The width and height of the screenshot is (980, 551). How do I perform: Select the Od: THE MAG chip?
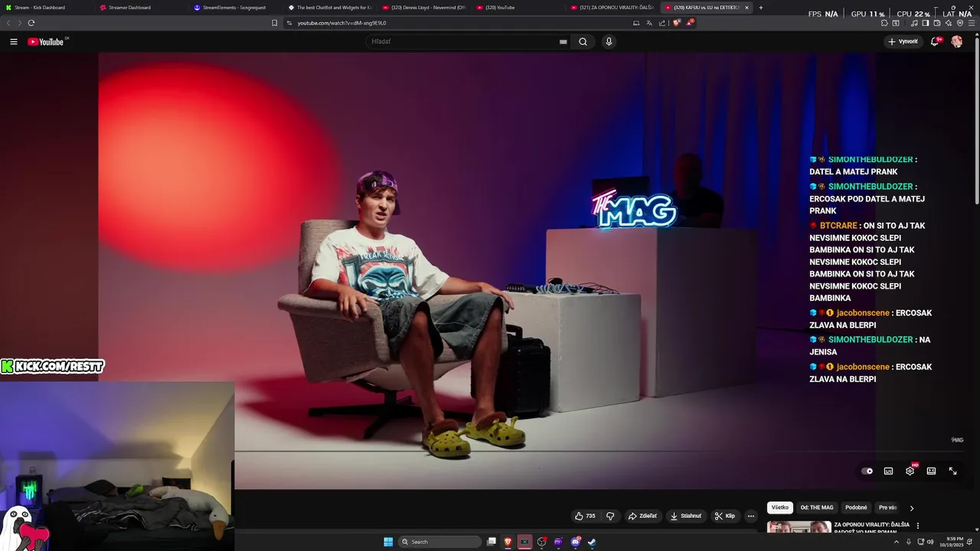tap(817, 507)
